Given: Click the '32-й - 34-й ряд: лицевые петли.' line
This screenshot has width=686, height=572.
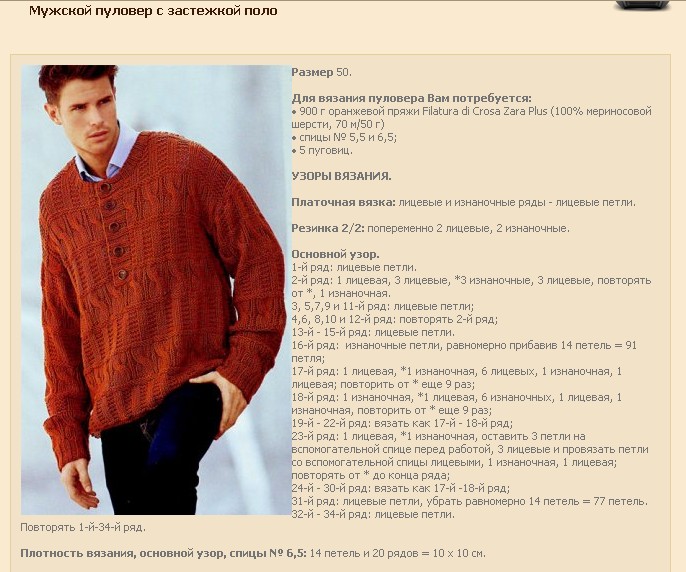Looking at the screenshot, I should tap(373, 514).
